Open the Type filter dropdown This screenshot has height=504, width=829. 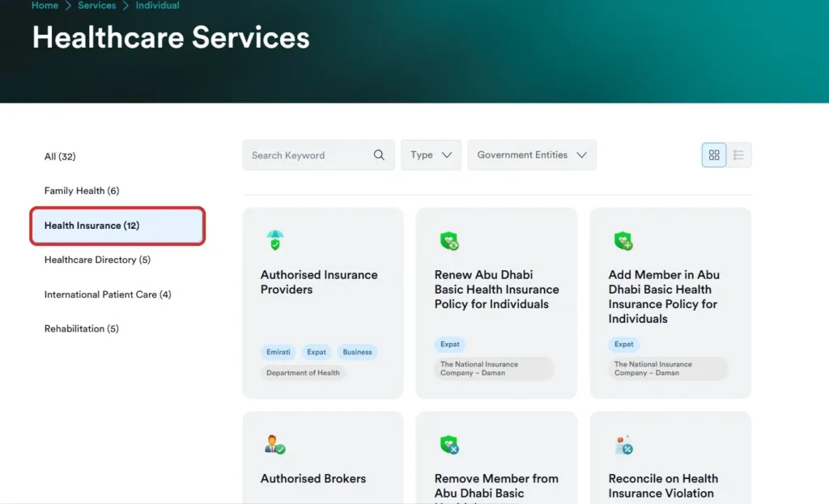431,155
